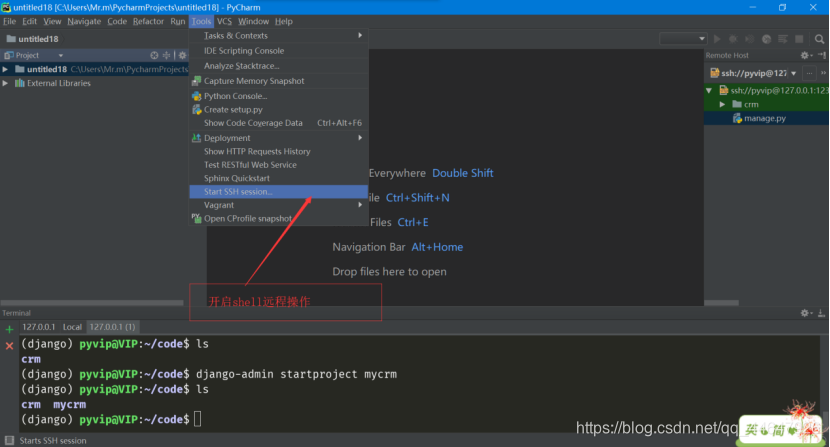Select Test RESTful Web Service menu item
Screen dimensions: 830x447
click(x=278, y=165)
